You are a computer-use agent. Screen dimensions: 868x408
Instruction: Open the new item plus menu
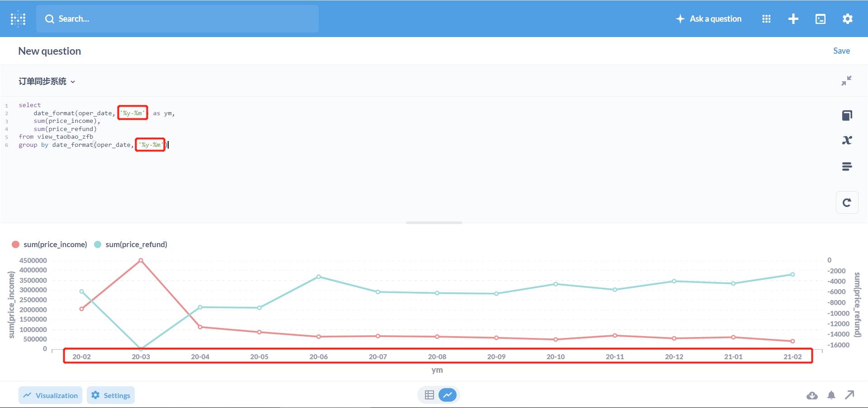pos(793,19)
